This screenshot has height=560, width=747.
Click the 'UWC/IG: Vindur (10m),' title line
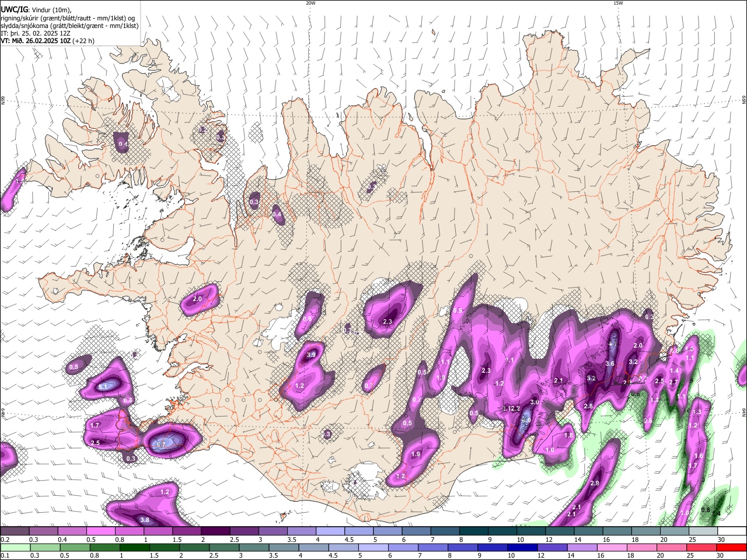pyautogui.click(x=36, y=9)
